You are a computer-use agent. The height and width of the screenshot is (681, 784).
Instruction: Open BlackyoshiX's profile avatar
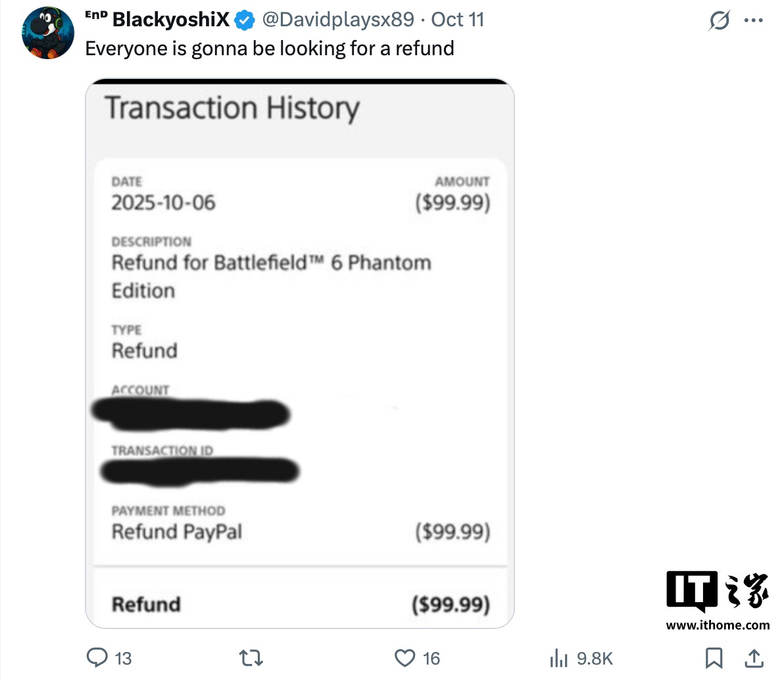pos(47,33)
